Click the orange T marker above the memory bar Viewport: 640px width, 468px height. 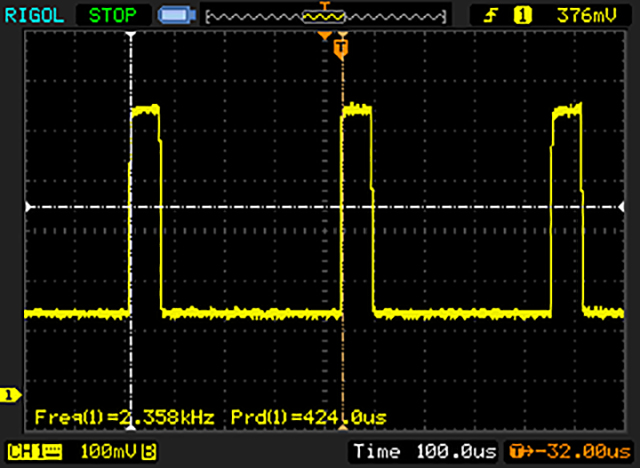click(324, 5)
